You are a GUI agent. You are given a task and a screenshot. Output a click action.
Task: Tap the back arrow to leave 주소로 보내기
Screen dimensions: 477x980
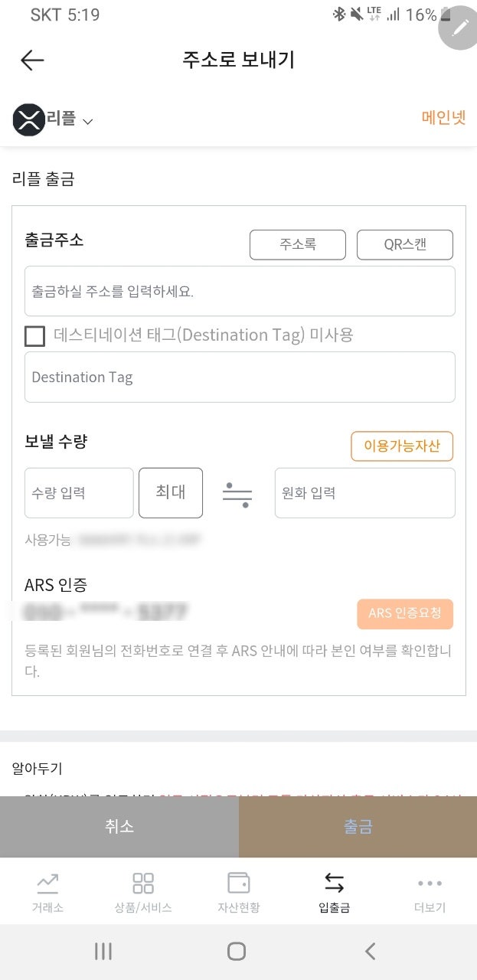tap(32, 60)
